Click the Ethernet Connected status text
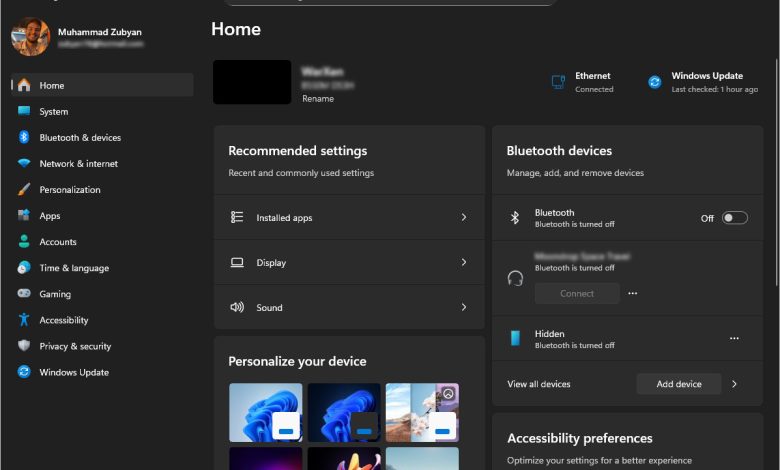This screenshot has width=780, height=470. (x=594, y=89)
